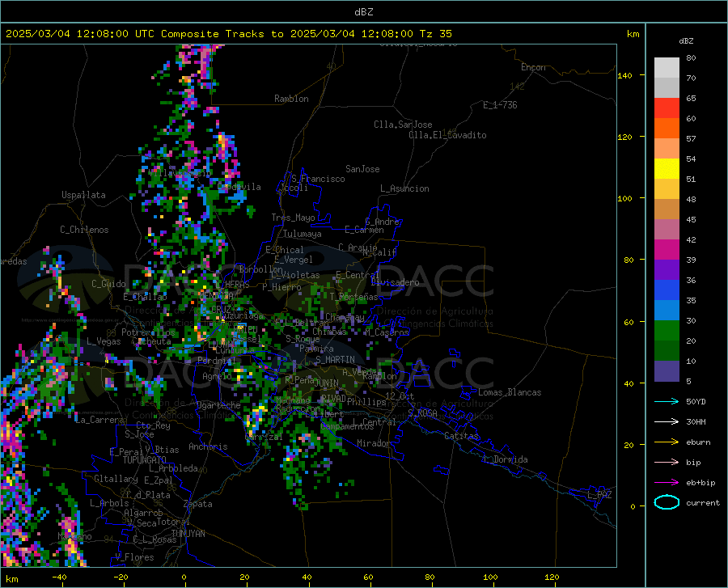Click the Uspallata map label
The image size is (728, 588).
(83, 195)
